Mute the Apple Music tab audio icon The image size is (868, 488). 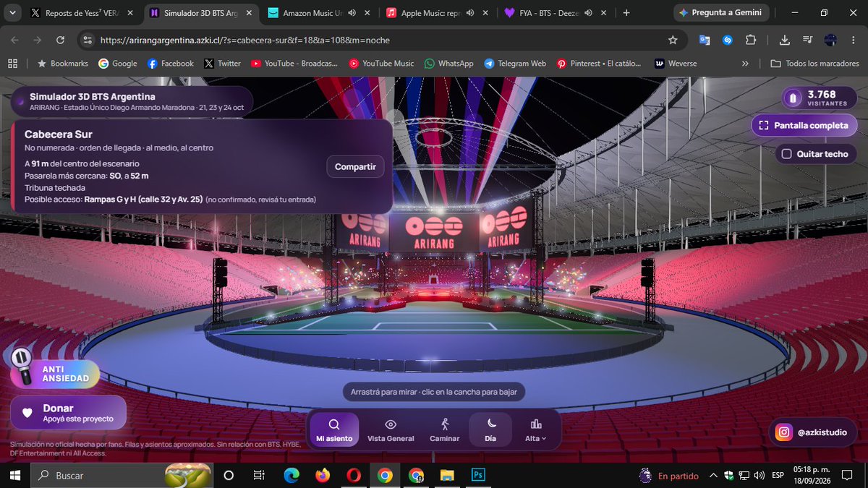coord(469,13)
